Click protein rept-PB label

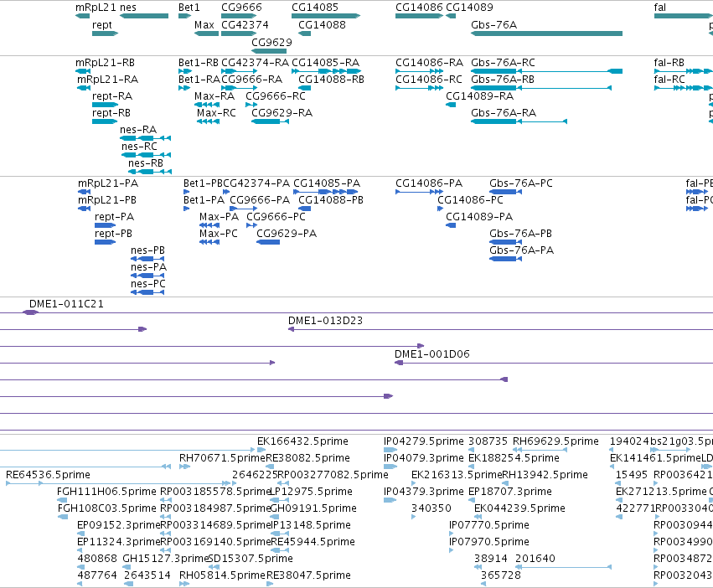[x=113, y=234]
